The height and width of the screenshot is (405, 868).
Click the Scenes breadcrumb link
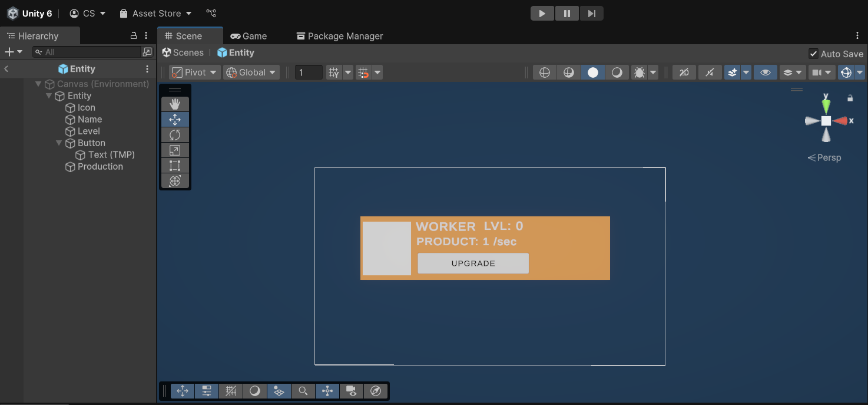183,52
